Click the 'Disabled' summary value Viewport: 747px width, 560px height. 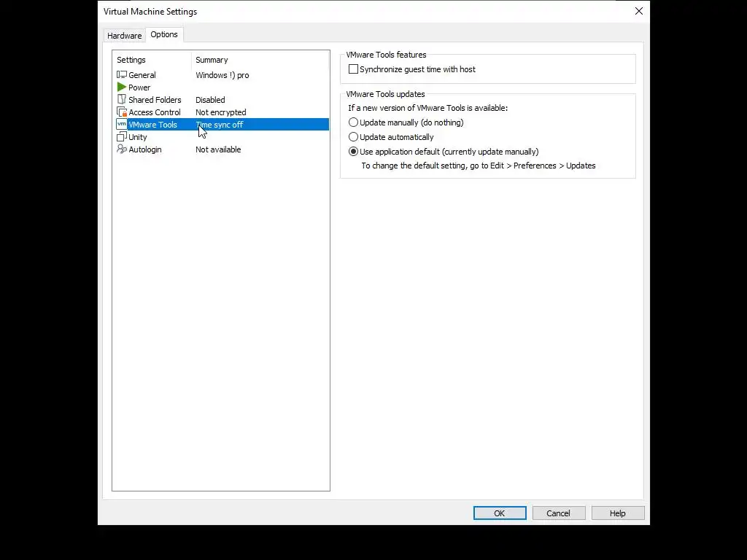point(210,99)
